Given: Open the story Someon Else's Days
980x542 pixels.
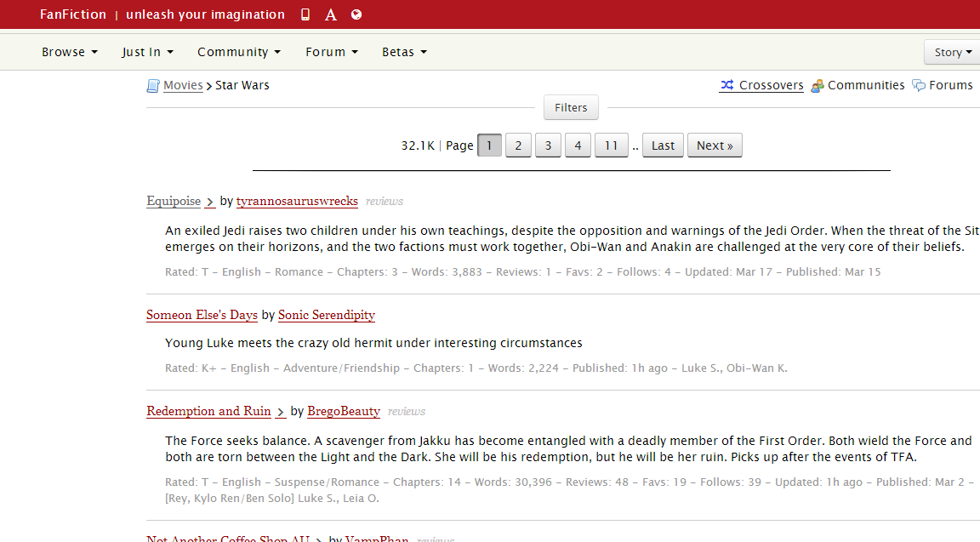Looking at the screenshot, I should click(202, 315).
